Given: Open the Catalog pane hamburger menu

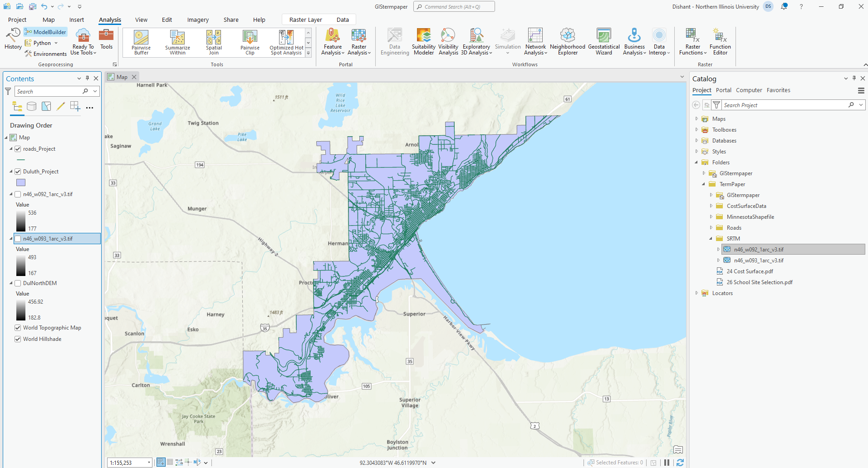Looking at the screenshot, I should click(861, 91).
